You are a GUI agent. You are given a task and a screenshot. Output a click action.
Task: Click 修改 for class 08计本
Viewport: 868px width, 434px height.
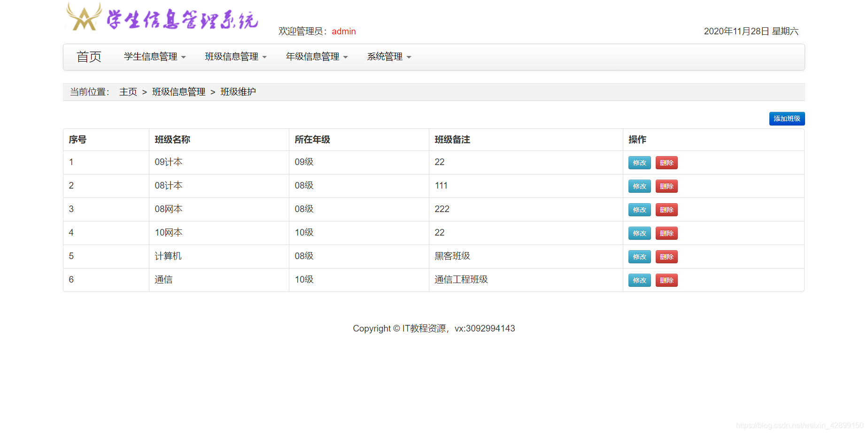639,186
